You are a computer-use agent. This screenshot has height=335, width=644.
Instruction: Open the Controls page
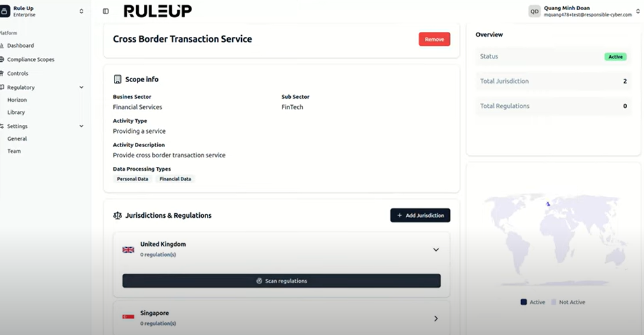click(17, 74)
